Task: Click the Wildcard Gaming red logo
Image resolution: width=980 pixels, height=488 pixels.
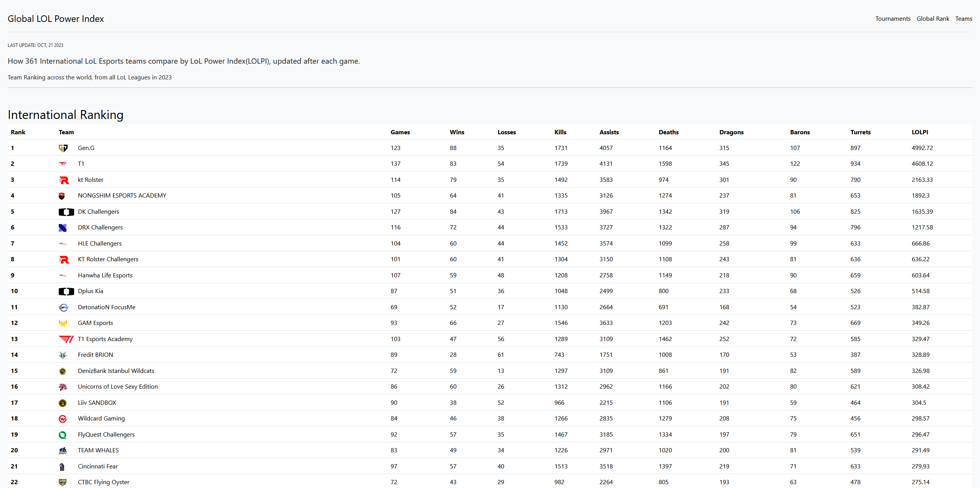Action: [63, 419]
